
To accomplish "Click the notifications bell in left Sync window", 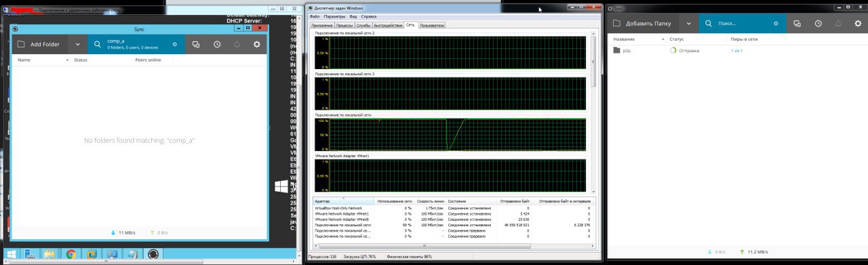I will (x=237, y=45).
